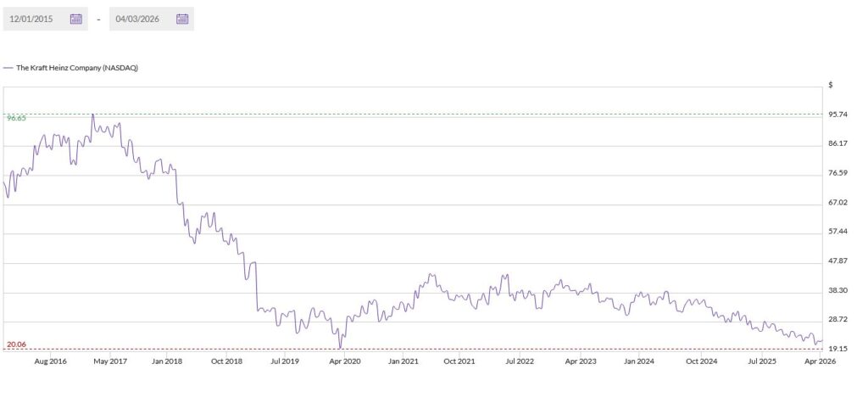Viewport: 868px width, 409px height.
Task: Click the red 20.06 low price label
Action: (16, 345)
